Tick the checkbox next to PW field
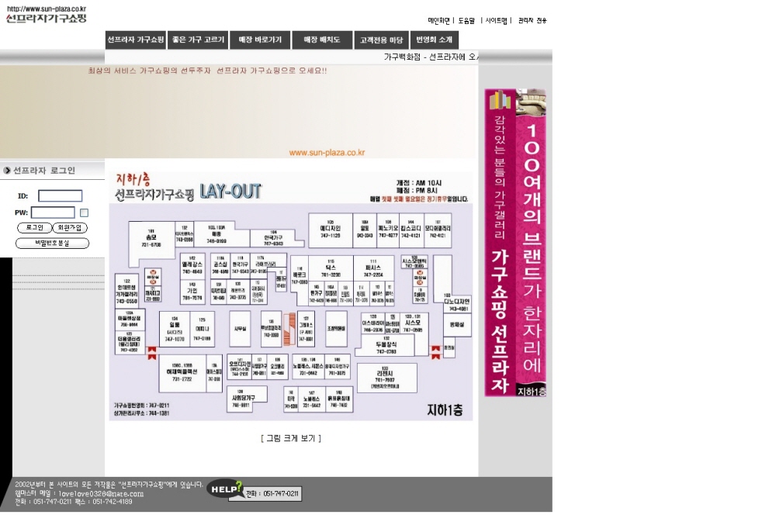 tap(85, 212)
